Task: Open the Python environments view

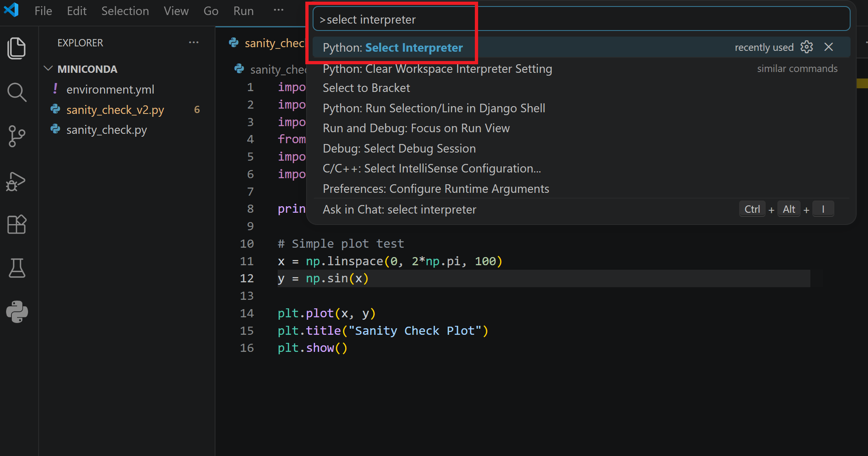Action: [17, 312]
